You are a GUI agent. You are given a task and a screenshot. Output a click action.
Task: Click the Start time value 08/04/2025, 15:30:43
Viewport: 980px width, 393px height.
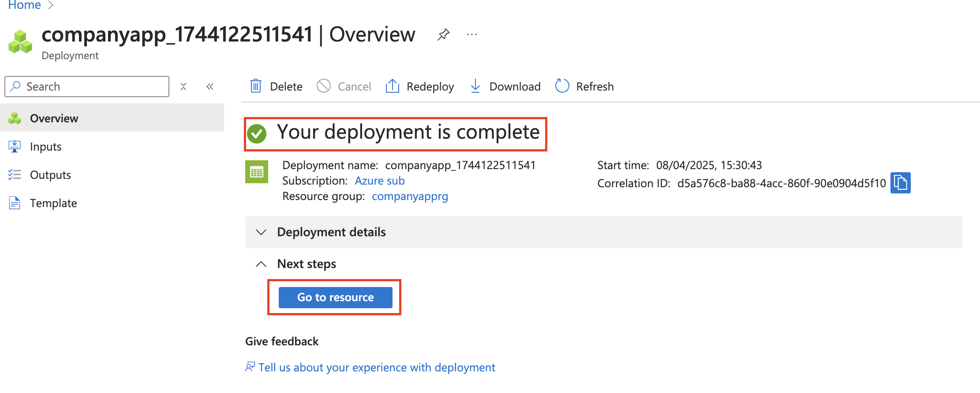click(x=709, y=165)
